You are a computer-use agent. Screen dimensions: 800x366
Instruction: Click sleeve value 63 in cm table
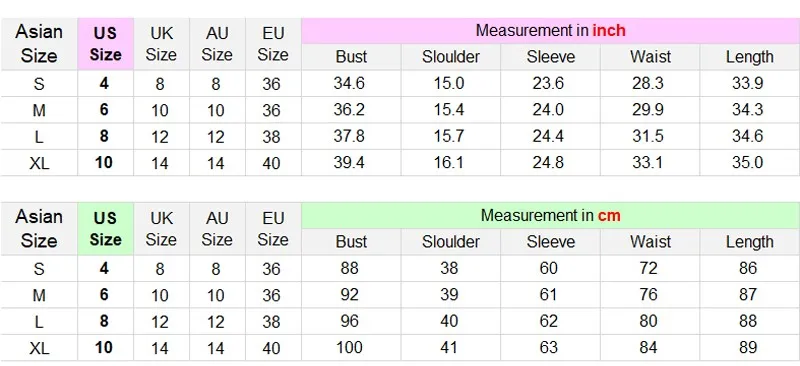[x=548, y=348]
